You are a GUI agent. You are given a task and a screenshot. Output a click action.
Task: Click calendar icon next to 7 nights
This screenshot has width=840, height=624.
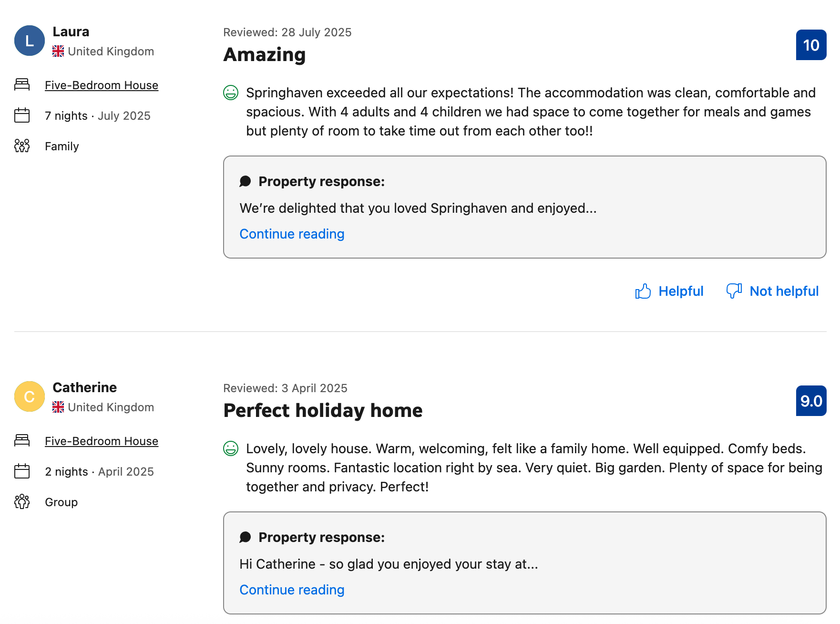click(x=22, y=115)
